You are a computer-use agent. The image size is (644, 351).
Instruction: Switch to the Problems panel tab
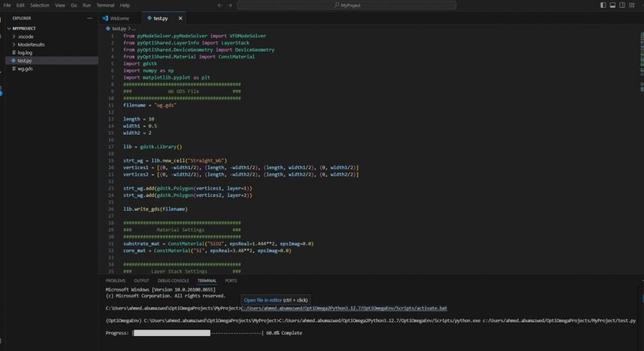[x=115, y=281]
